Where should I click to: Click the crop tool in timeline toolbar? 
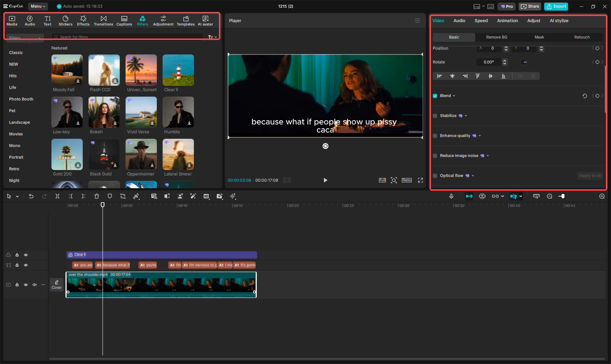[x=123, y=196]
